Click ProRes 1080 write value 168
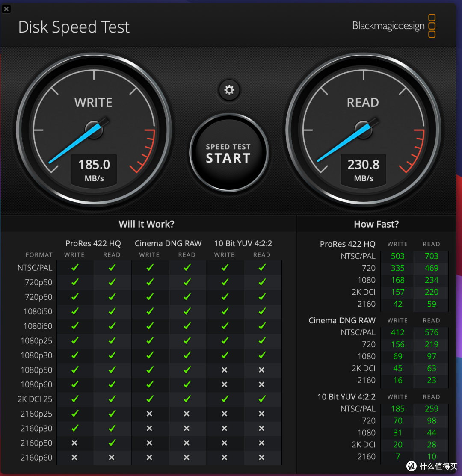 [398, 280]
